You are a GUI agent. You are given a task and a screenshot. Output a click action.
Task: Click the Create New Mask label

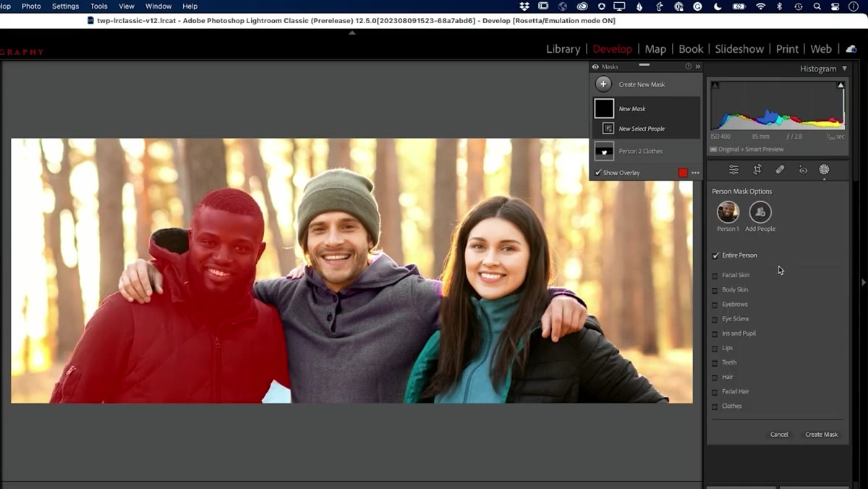(x=642, y=85)
